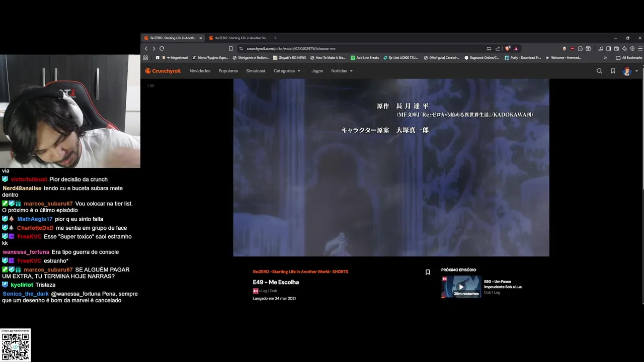Open a new browser tab
The image size is (644, 362).
275,38
